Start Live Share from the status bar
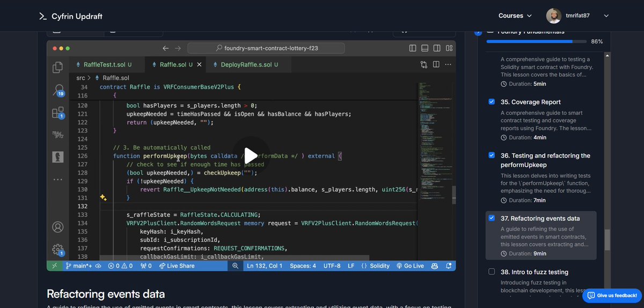The width and height of the screenshot is (644, 308). pyautogui.click(x=176, y=266)
